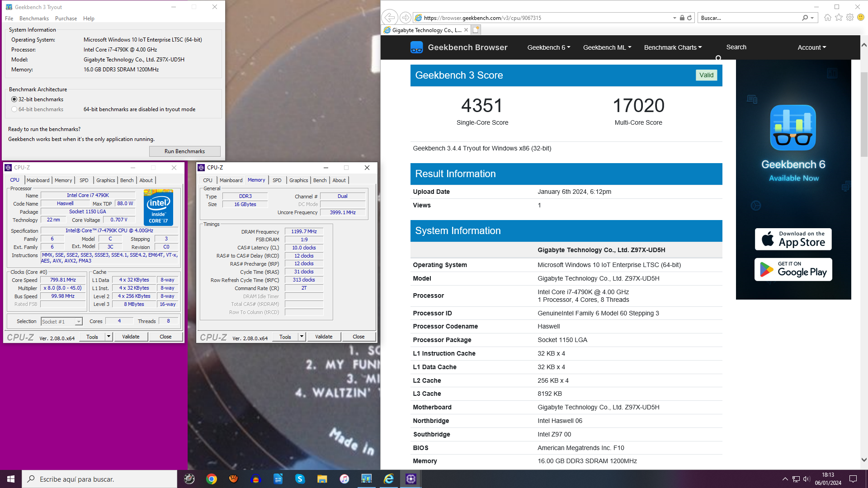The width and height of the screenshot is (868, 488).
Task: Click the Internet Explorer address bar URL
Action: (482, 18)
